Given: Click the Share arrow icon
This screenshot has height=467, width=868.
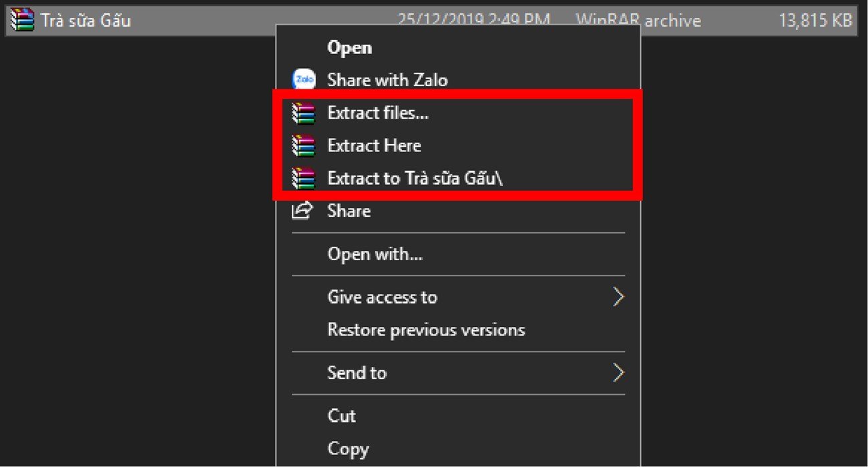Looking at the screenshot, I should [302, 210].
